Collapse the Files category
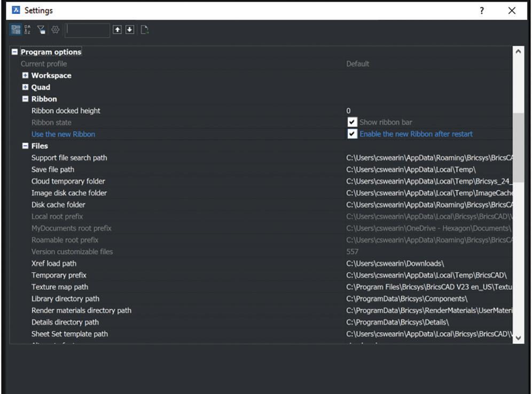This screenshot has width=532, height=394. click(x=25, y=146)
